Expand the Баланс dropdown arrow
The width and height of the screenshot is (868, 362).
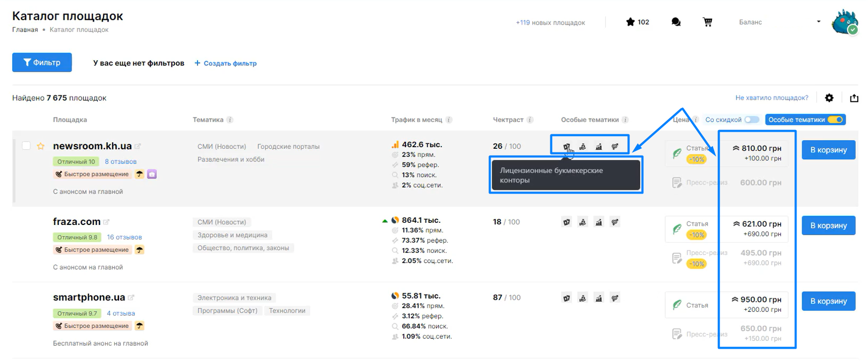point(818,22)
